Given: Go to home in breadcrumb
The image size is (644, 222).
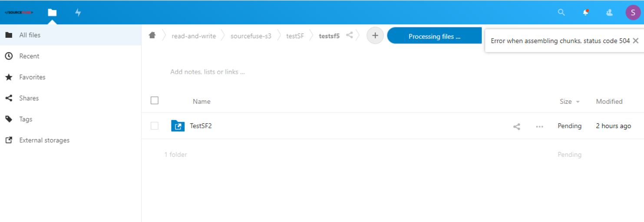Looking at the screenshot, I should 152,36.
